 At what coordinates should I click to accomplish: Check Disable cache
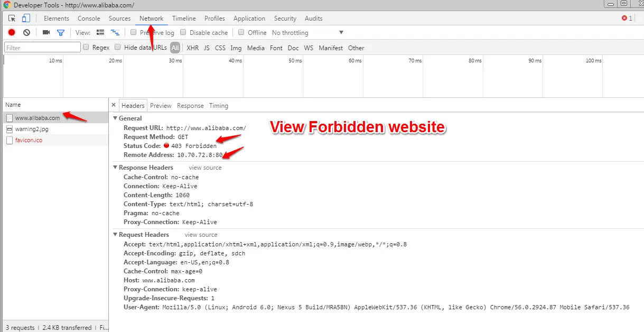click(x=183, y=32)
